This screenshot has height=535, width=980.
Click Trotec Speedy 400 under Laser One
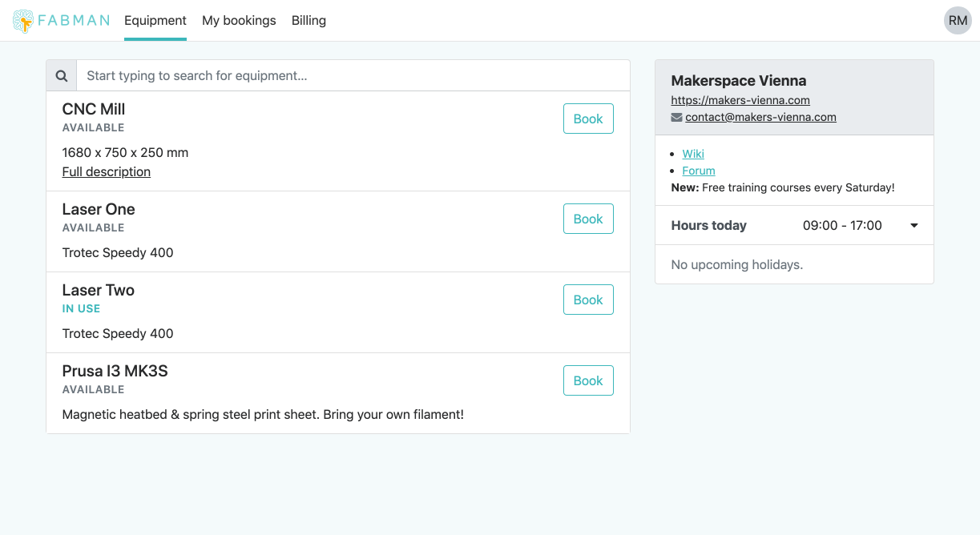point(118,252)
